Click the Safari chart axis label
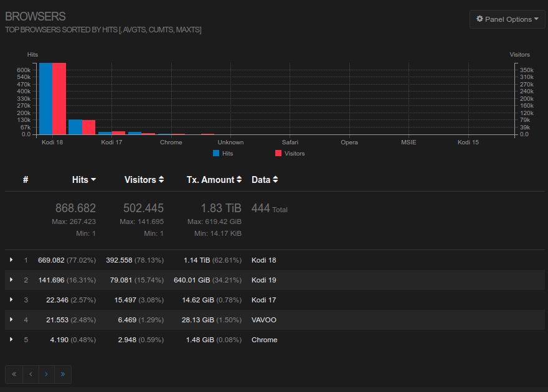This screenshot has height=392, width=548. tap(290, 142)
